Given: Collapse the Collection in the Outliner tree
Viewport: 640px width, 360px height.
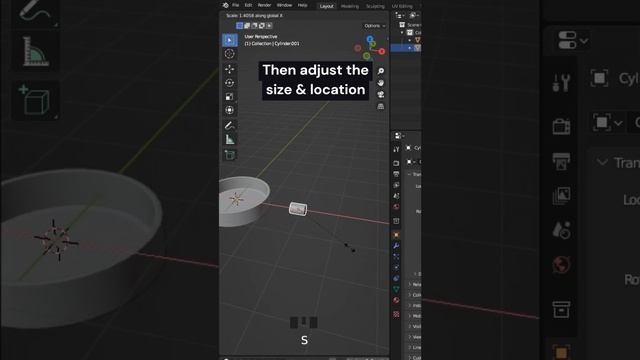Looking at the screenshot, I should click(x=402, y=33).
